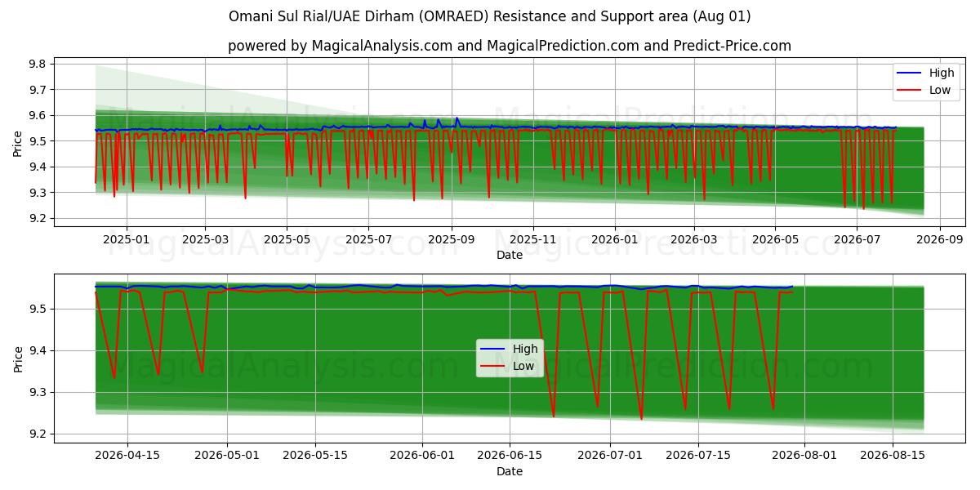Click the 2025-03 tick label

pos(204,239)
